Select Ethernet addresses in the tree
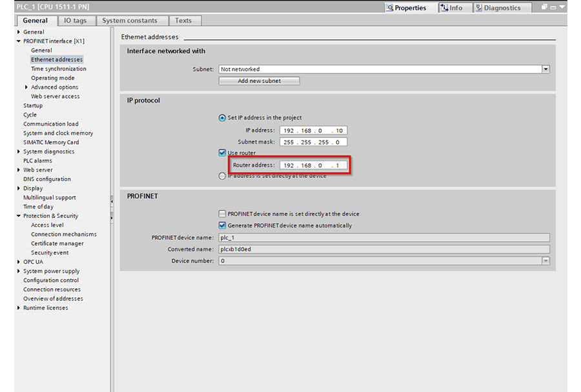 point(57,59)
